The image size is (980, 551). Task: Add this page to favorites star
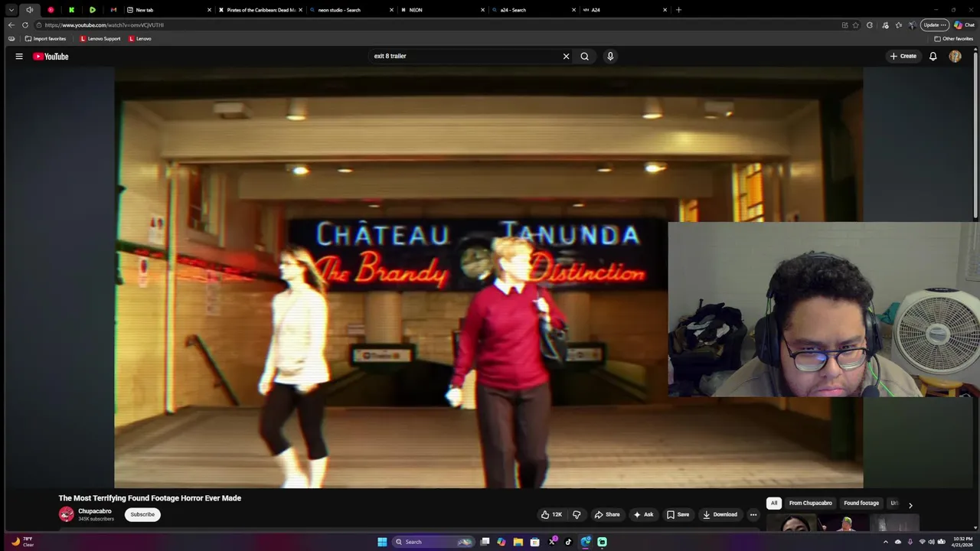point(856,24)
